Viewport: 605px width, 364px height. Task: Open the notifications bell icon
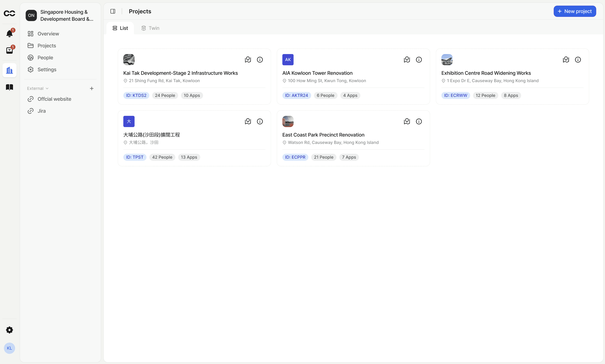(x=9, y=33)
